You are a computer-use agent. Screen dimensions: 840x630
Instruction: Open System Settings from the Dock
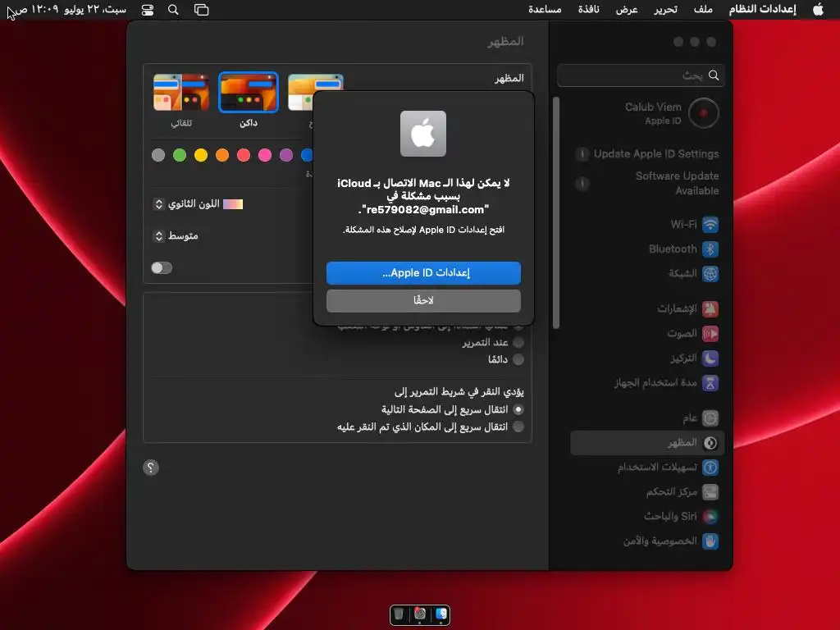tap(420, 614)
